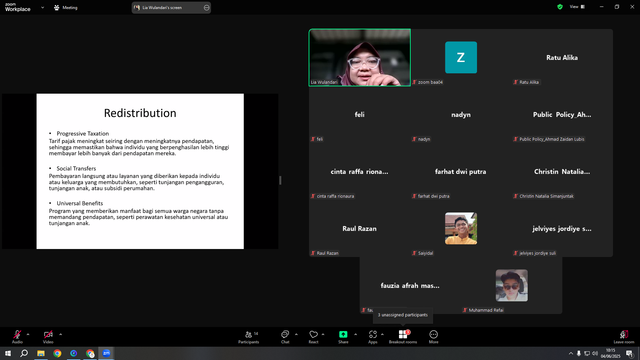This screenshot has width=640, height=360.
Task: Expand chat options arrow beside Chat
Action: point(296,334)
